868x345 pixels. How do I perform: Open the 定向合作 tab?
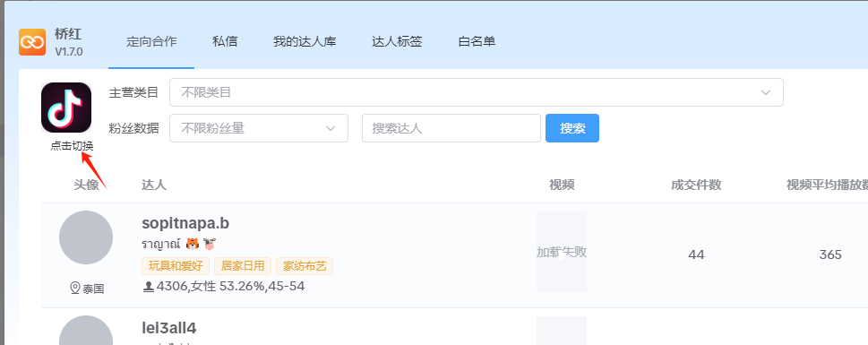coord(151,41)
